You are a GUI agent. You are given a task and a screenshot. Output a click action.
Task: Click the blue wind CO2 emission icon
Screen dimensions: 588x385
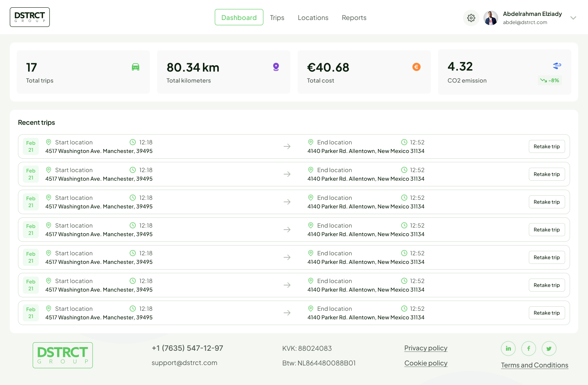point(557,66)
